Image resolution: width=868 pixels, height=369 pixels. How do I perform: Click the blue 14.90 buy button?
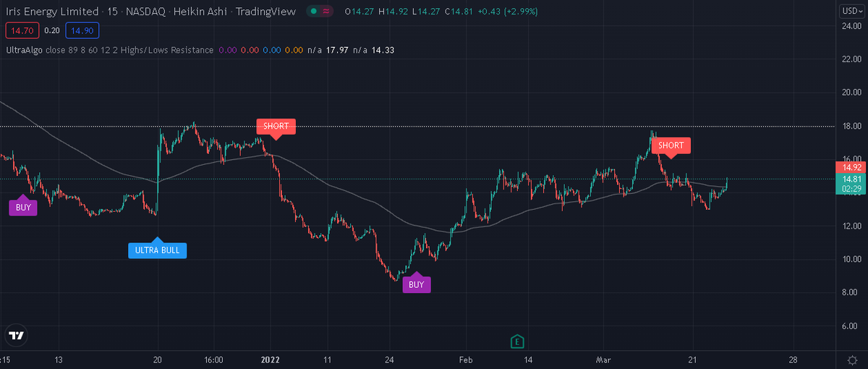82,30
